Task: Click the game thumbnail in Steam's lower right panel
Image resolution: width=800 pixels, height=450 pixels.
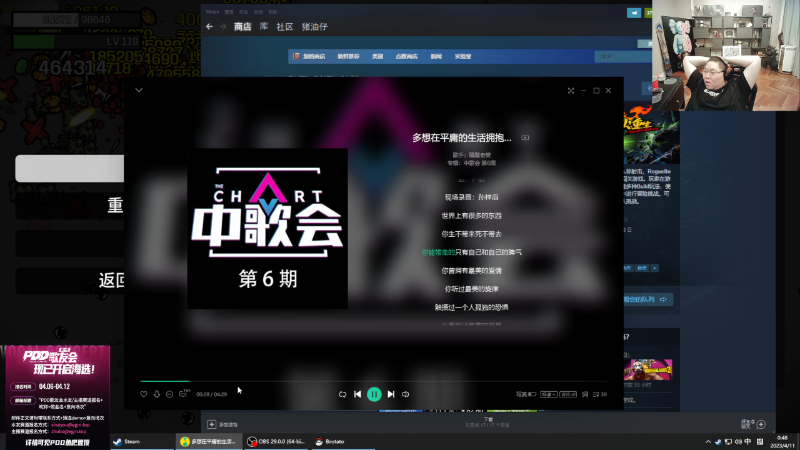Action: pyautogui.click(x=648, y=369)
